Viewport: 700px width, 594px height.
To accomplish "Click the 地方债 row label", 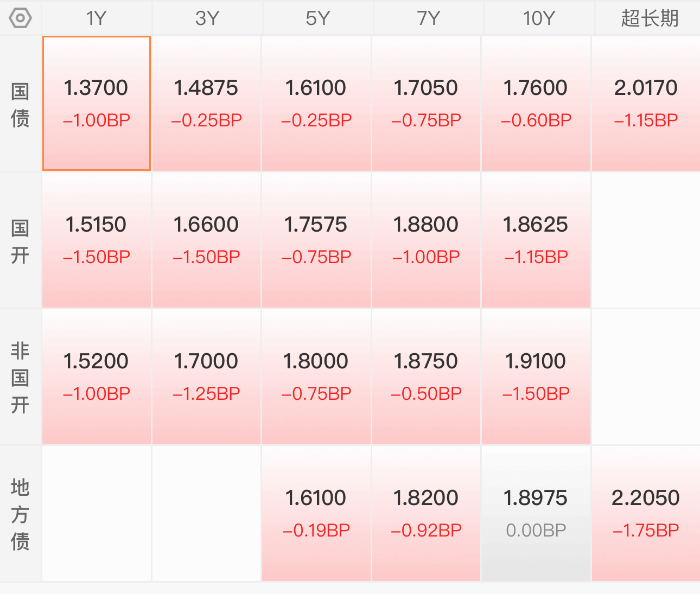I will pyautogui.click(x=20, y=514).
